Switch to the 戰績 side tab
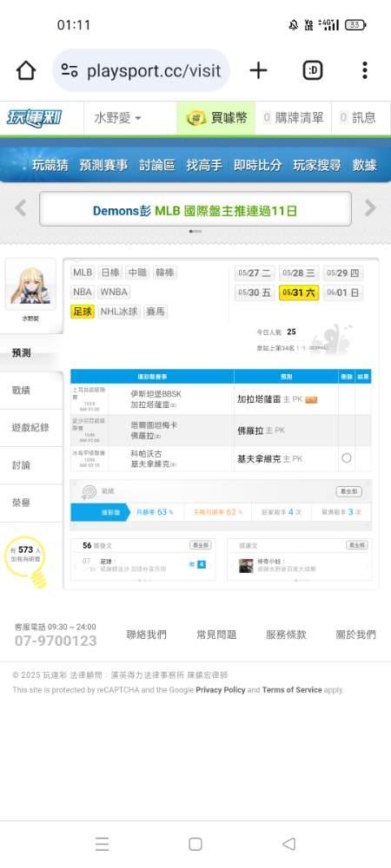This screenshot has height=868, width=391. (x=21, y=391)
